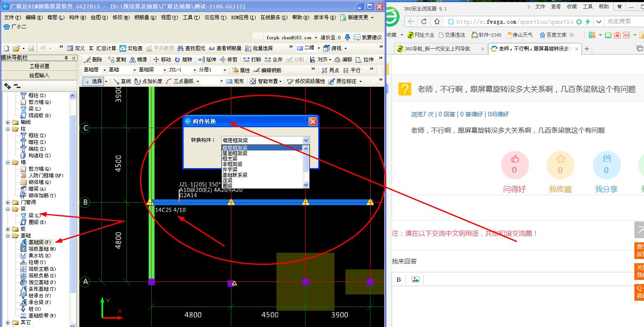Start 云检查 cloud check
Screen dimensions: 644x327
tap(131, 48)
